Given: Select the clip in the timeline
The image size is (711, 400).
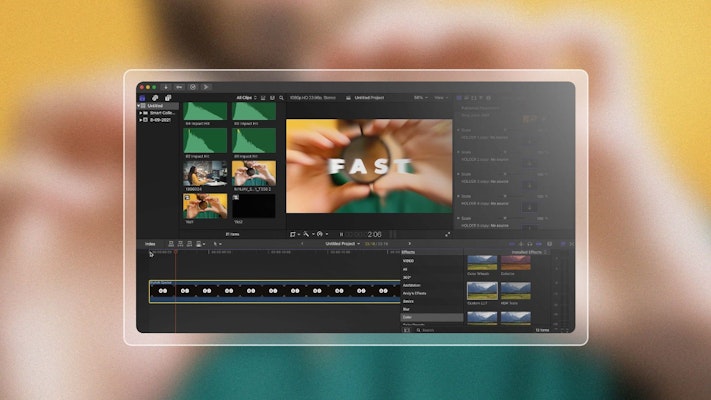Looking at the screenshot, I should [272, 291].
